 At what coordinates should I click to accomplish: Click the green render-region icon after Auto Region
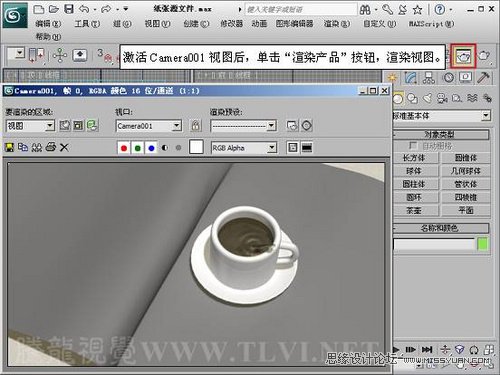point(92,126)
